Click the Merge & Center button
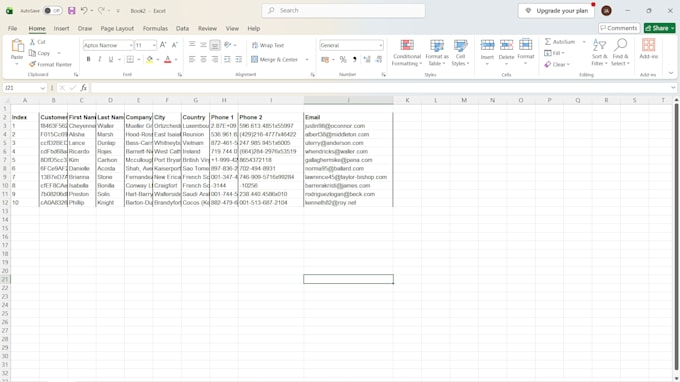 (x=275, y=59)
